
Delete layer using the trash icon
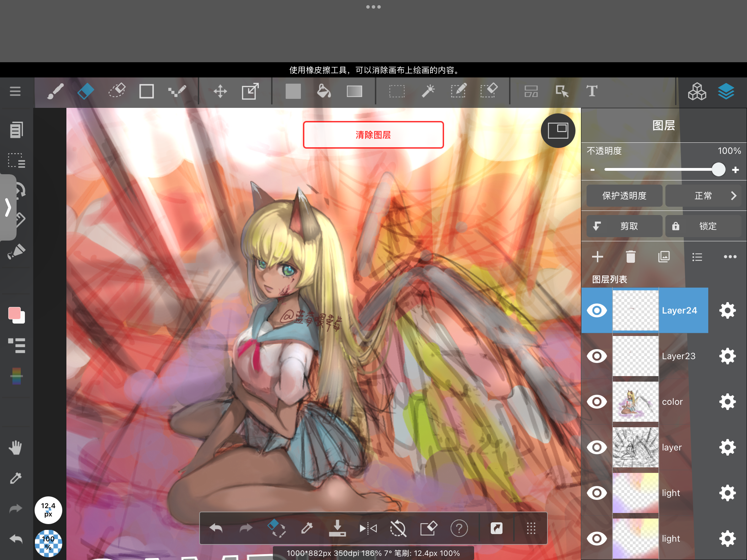630,257
